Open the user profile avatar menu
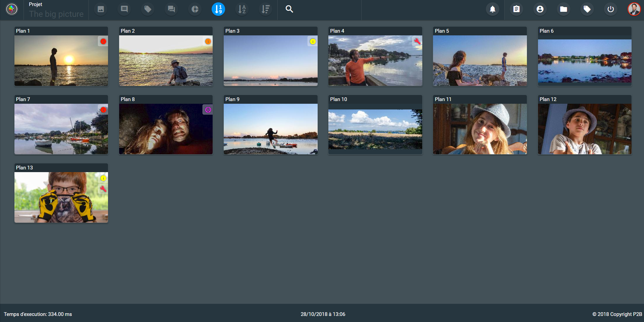Viewport: 644px width, 322px height. pyautogui.click(x=634, y=9)
